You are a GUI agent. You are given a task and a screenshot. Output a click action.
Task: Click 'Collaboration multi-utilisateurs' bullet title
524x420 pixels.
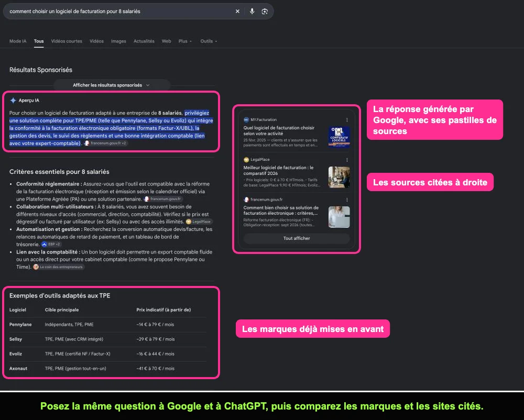click(x=56, y=207)
